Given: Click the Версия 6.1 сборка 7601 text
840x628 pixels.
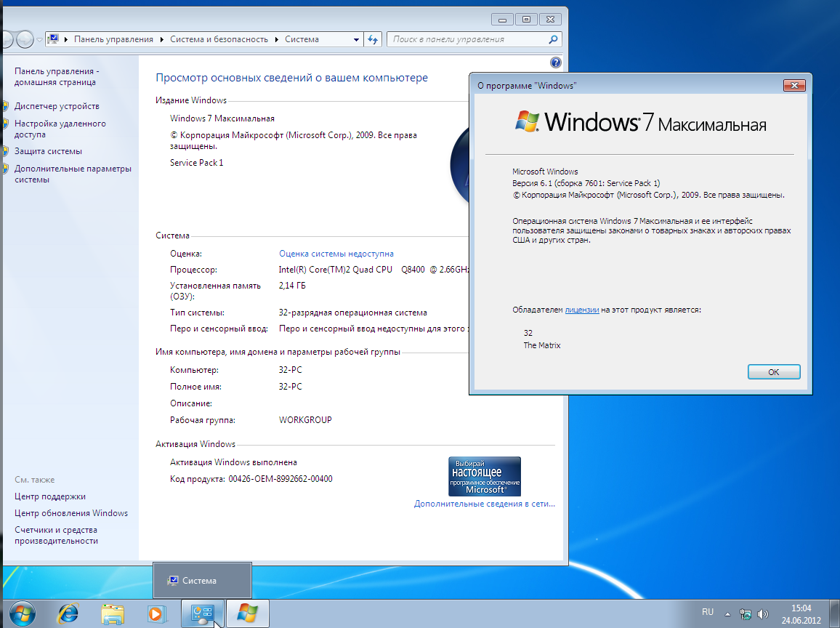Looking at the screenshot, I should [586, 183].
